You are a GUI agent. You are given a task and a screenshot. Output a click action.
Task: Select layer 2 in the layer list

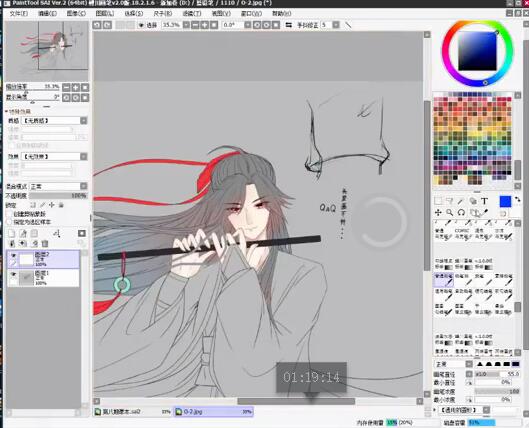coord(43,259)
